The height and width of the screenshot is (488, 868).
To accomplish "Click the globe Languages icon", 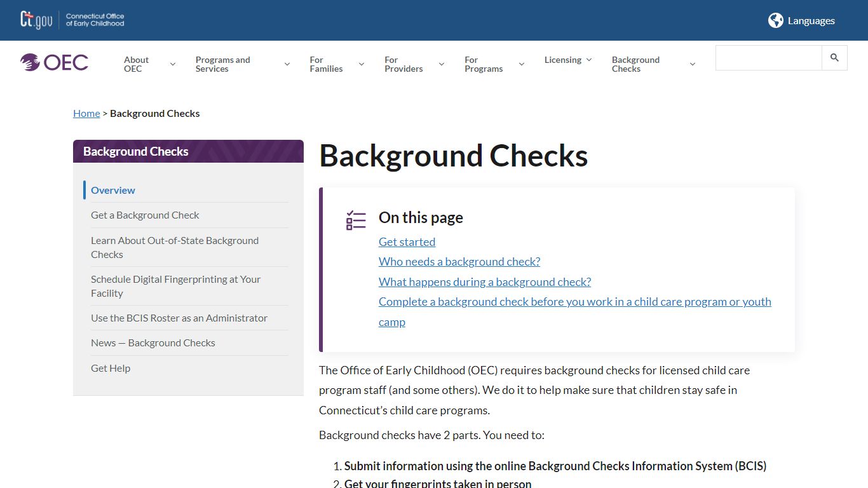I will [775, 20].
